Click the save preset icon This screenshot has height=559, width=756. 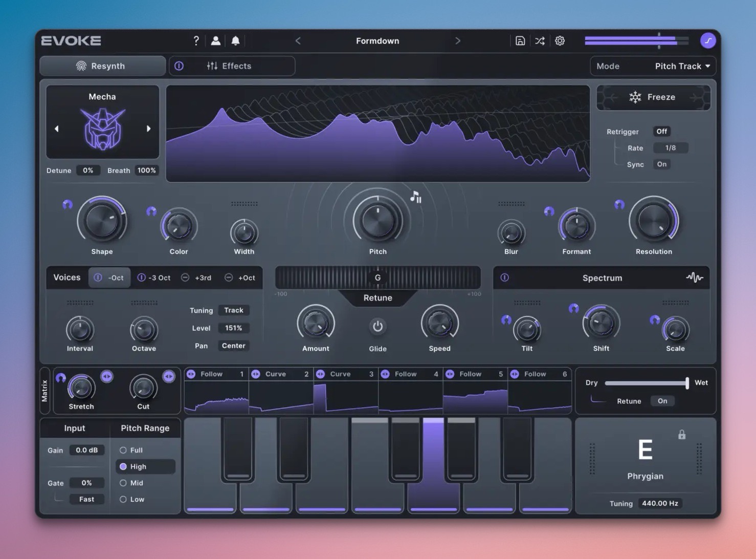click(x=520, y=41)
